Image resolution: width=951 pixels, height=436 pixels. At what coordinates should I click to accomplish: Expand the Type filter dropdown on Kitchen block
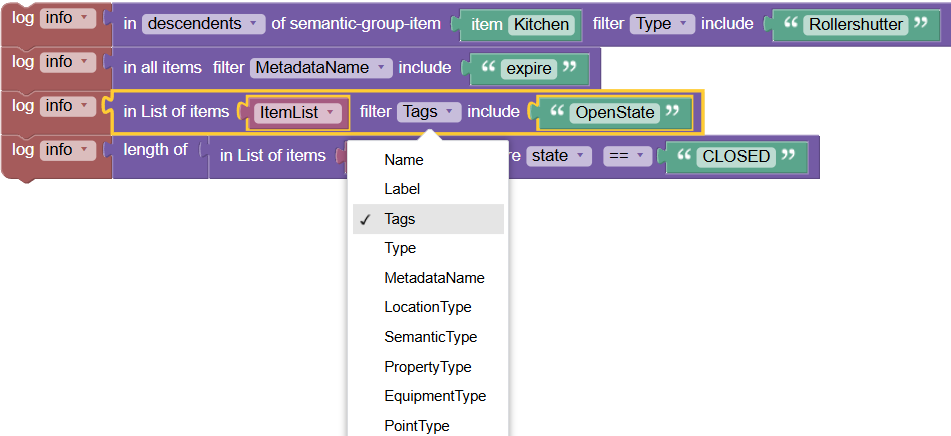pyautogui.click(x=662, y=24)
